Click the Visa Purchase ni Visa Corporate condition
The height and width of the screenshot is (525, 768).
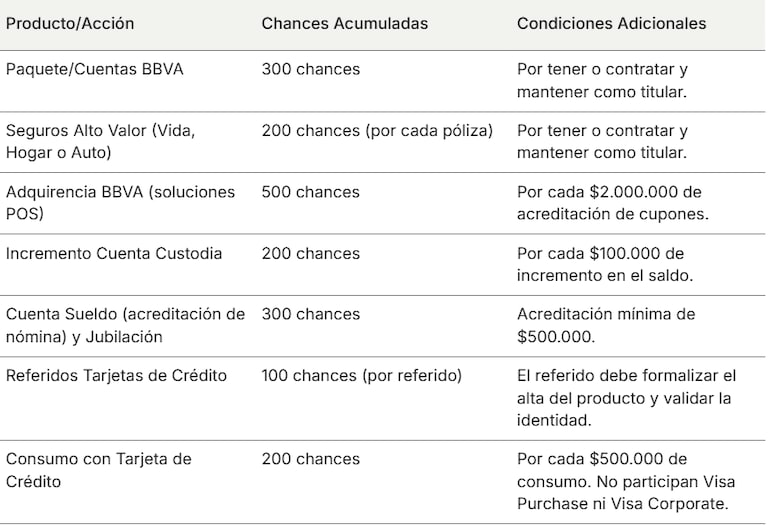click(x=626, y=481)
